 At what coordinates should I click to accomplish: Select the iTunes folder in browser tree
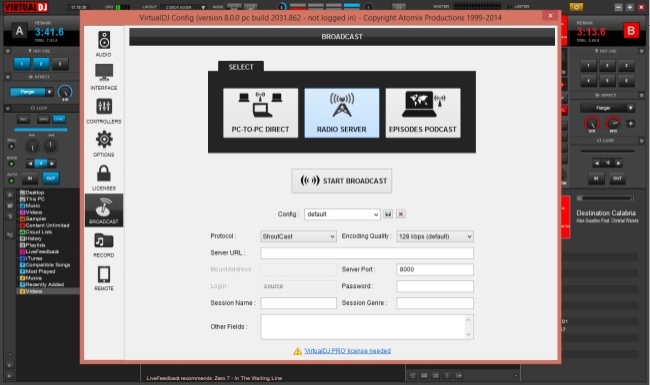tap(32, 258)
